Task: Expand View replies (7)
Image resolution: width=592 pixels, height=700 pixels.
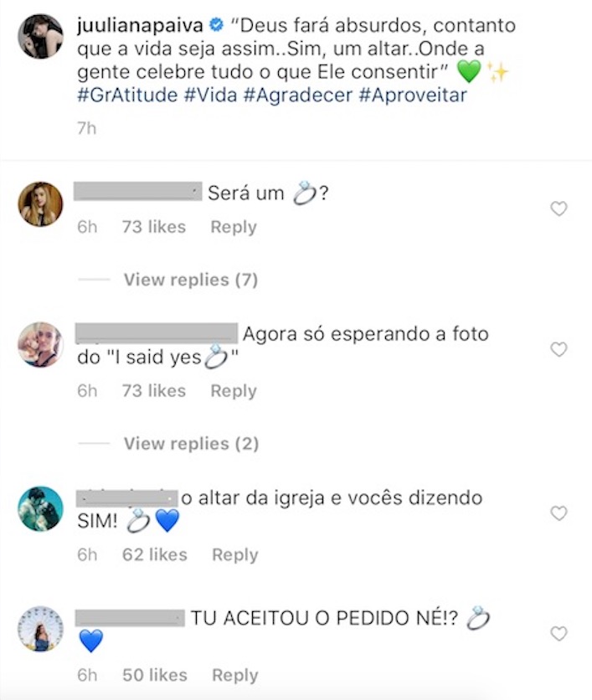Action: pyautogui.click(x=191, y=280)
